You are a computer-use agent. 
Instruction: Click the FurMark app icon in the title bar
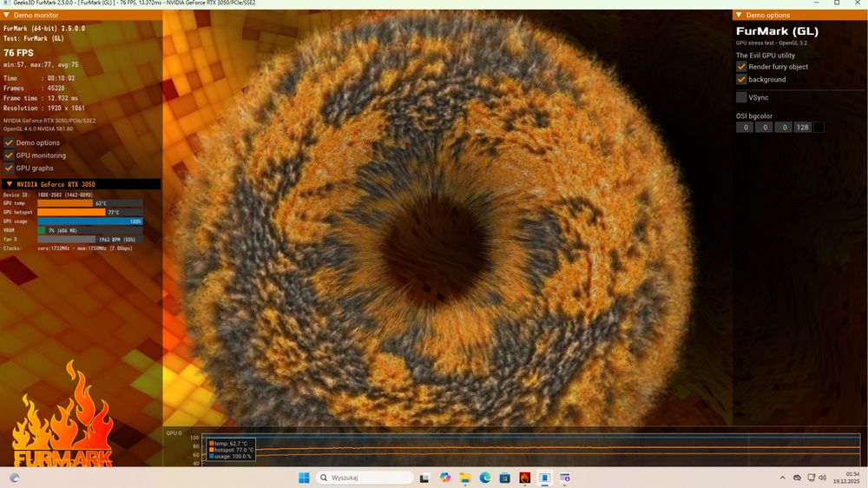[x=7, y=3]
